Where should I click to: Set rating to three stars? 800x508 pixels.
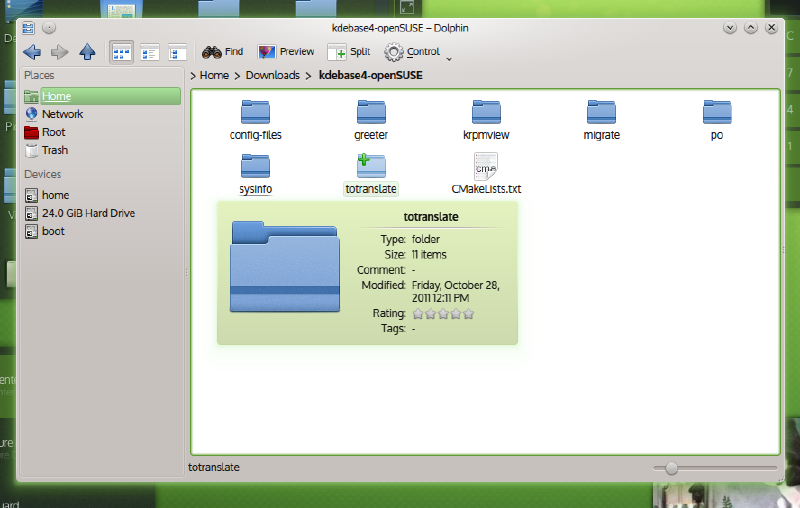coord(443,314)
